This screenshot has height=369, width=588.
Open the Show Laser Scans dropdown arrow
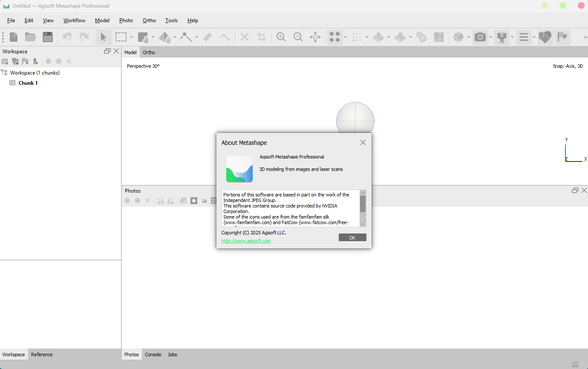coord(512,37)
